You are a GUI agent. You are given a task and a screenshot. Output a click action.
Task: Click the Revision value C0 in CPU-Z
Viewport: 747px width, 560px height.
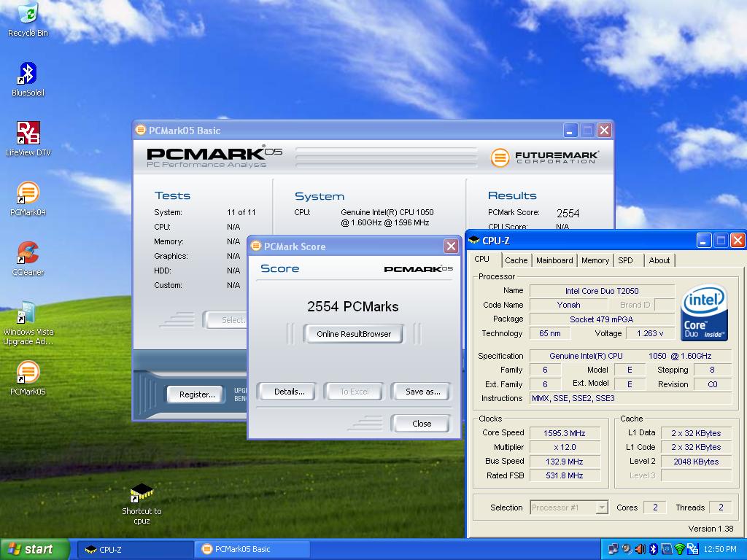click(713, 384)
